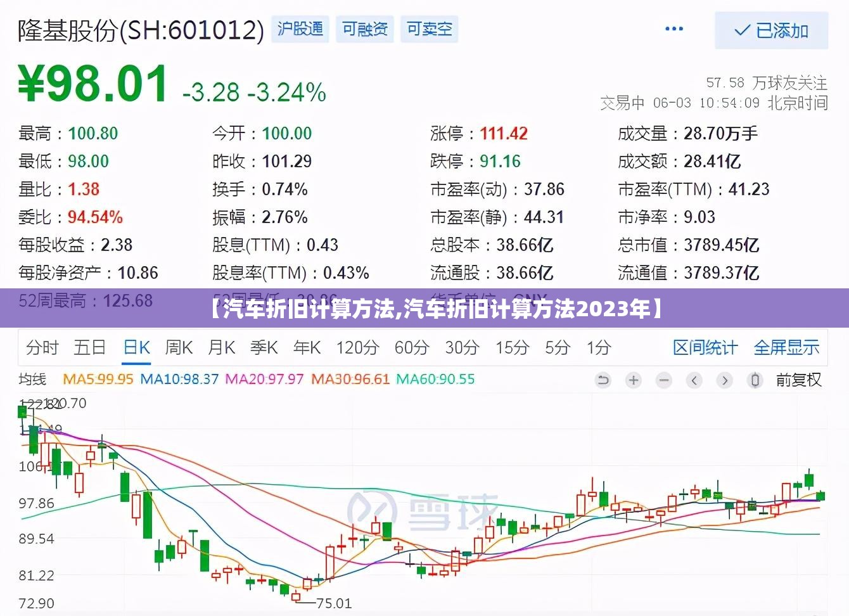This screenshot has height=616, width=849.
Task: Open the 前复权 adjustment dropdown
Action: click(x=798, y=380)
